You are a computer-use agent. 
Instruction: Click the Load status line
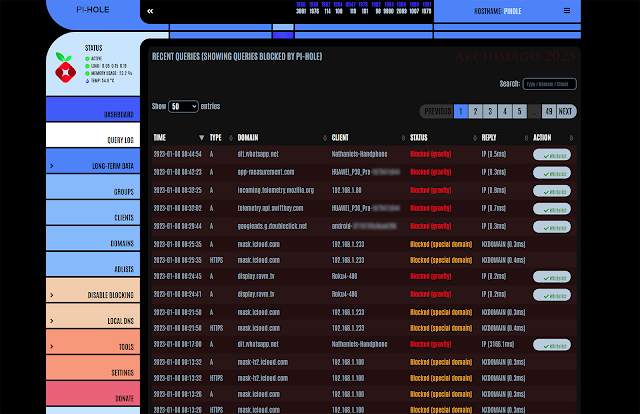(x=106, y=66)
